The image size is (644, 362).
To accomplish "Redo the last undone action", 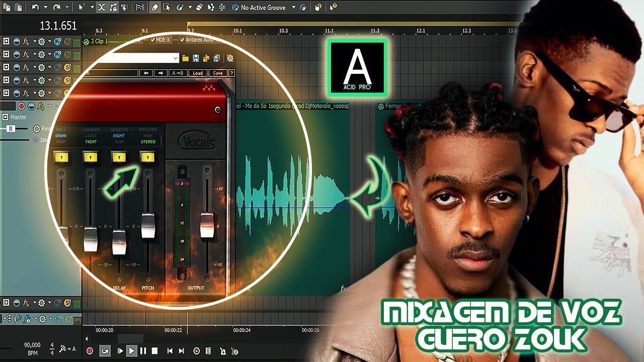I will point(56,8).
